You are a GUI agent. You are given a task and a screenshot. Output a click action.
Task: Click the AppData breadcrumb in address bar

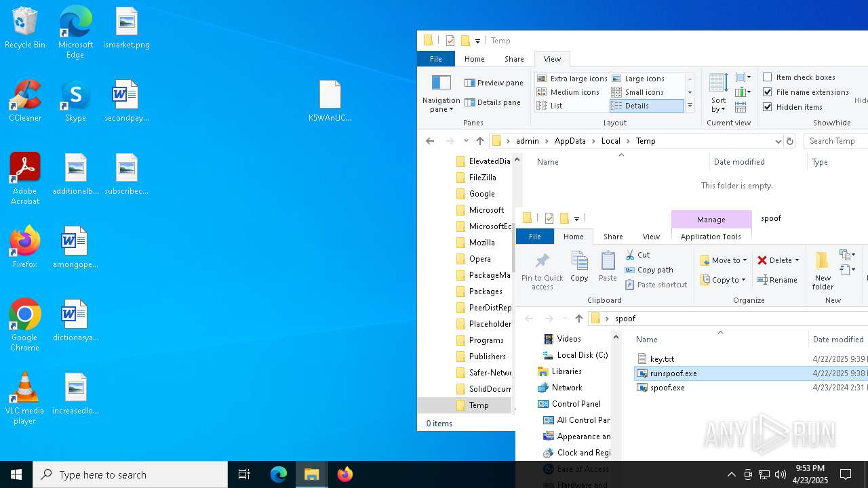click(x=570, y=141)
